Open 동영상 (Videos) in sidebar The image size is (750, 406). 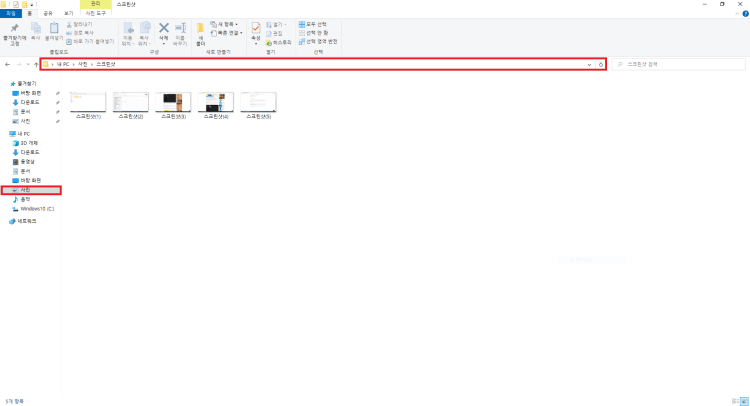pyautogui.click(x=27, y=162)
